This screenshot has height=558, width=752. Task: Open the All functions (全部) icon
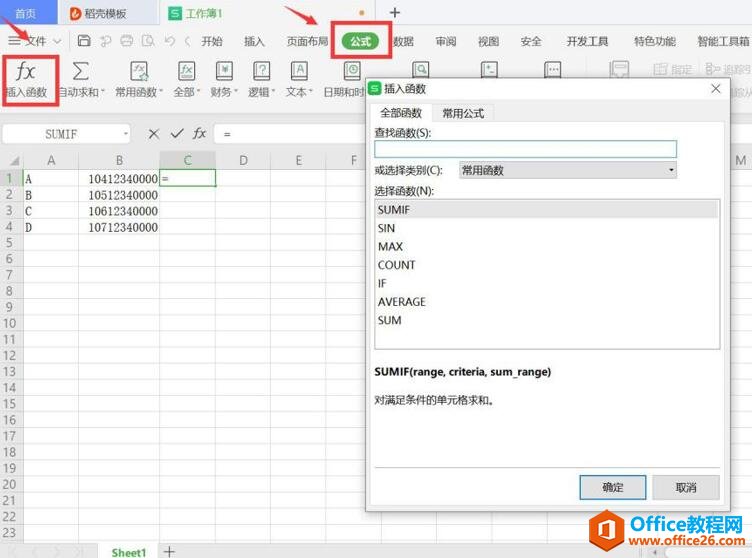pyautogui.click(x=186, y=71)
